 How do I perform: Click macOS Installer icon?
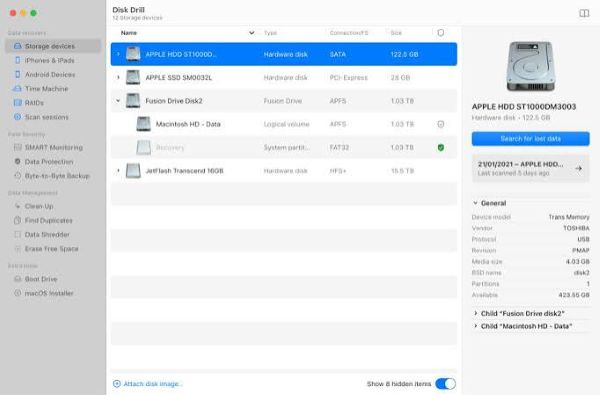coord(18,293)
